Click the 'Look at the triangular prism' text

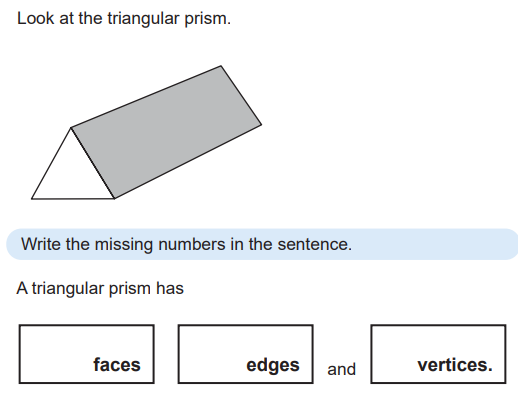124,18
